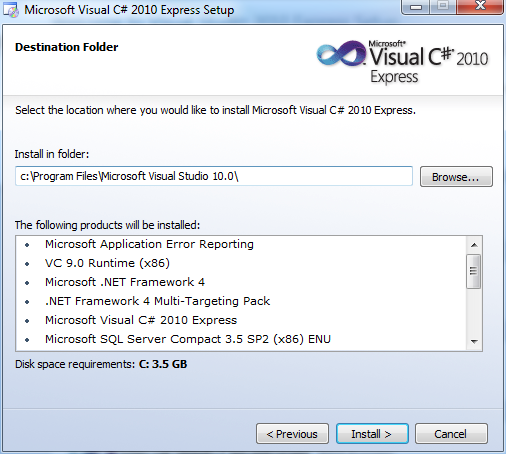
Task: Click the products list scroll down arrow
Action: 474,341
